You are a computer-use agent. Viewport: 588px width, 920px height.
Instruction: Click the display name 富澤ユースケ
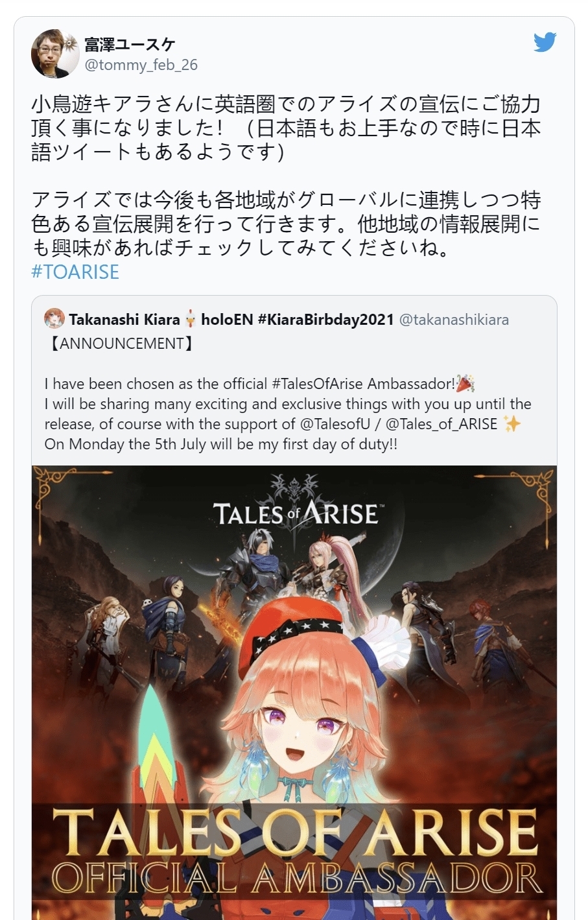(130, 44)
